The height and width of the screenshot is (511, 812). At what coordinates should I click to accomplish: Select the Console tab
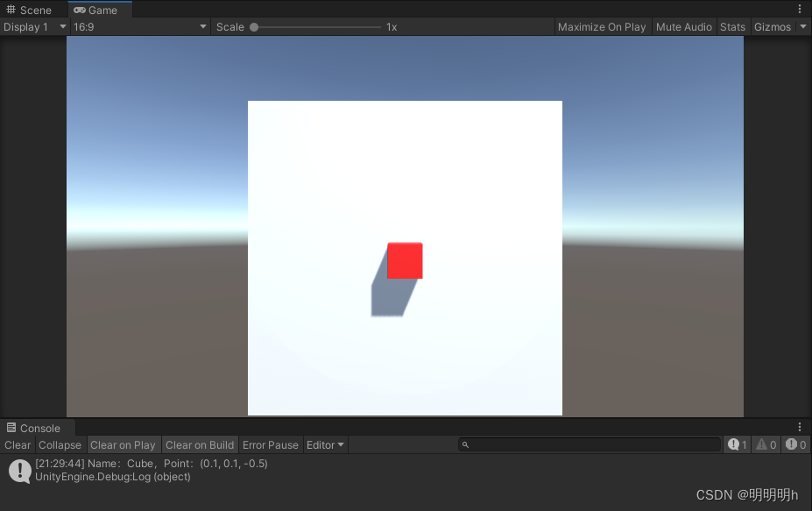35,428
